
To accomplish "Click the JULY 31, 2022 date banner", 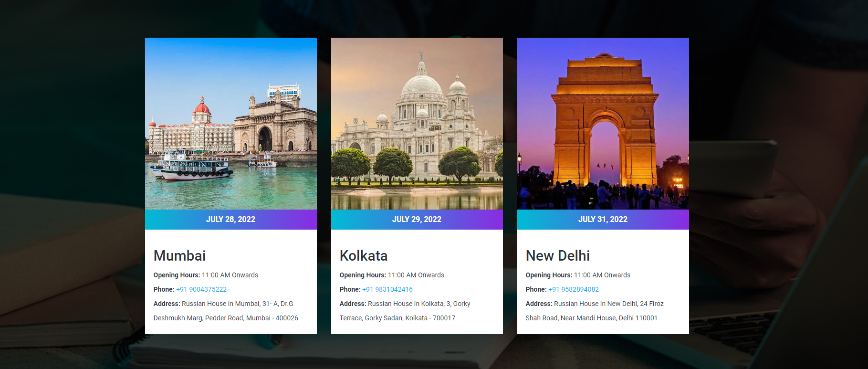I will [603, 220].
